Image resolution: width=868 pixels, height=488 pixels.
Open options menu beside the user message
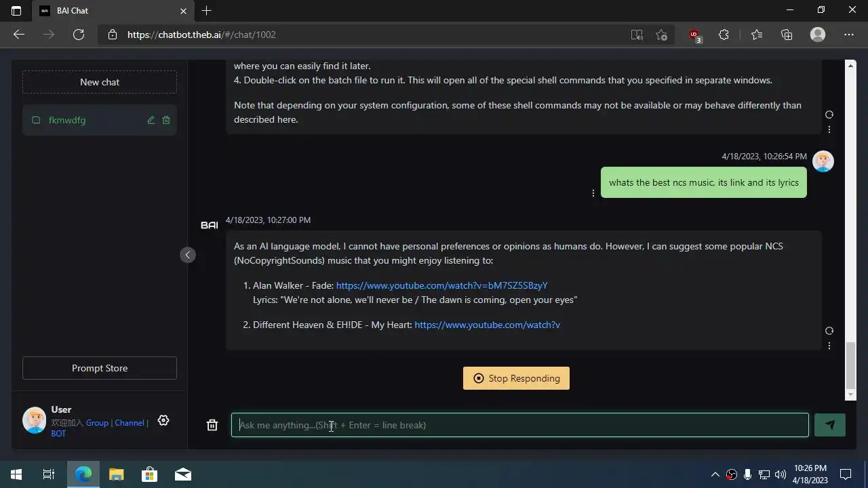pyautogui.click(x=593, y=193)
